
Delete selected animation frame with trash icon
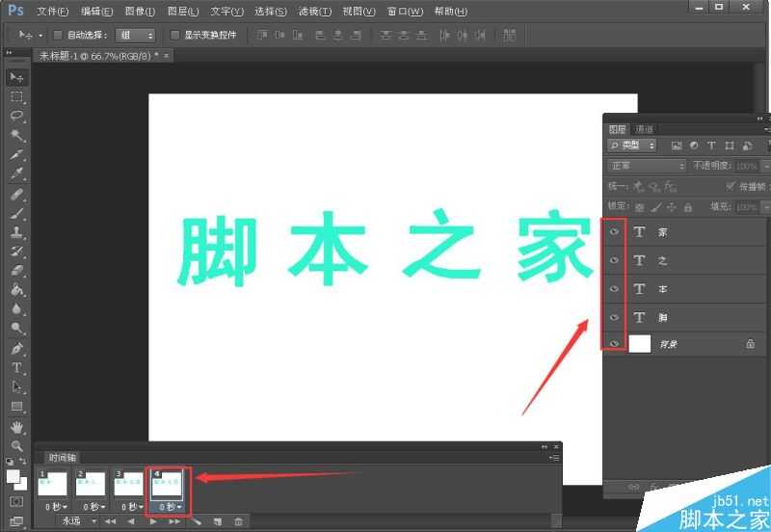point(238,521)
